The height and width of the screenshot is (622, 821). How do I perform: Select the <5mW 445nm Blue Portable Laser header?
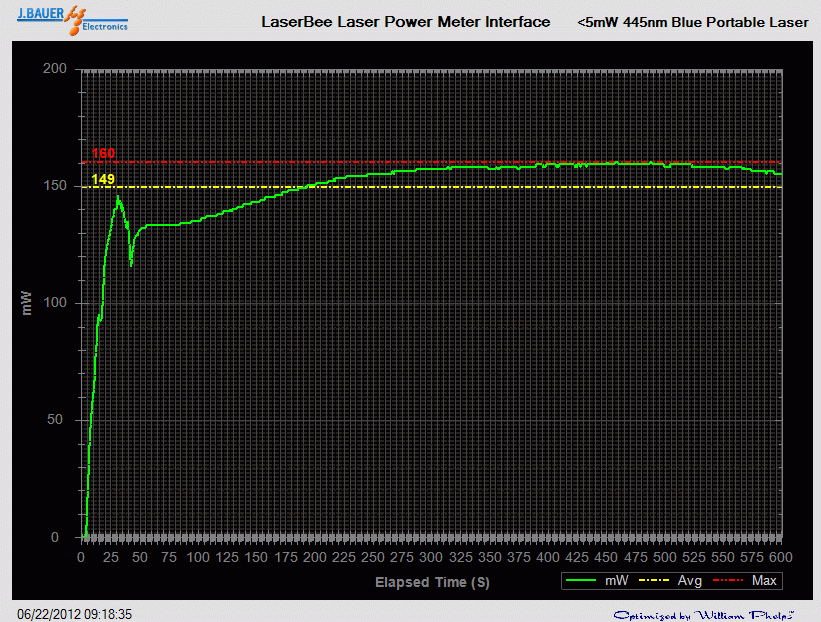pos(692,21)
